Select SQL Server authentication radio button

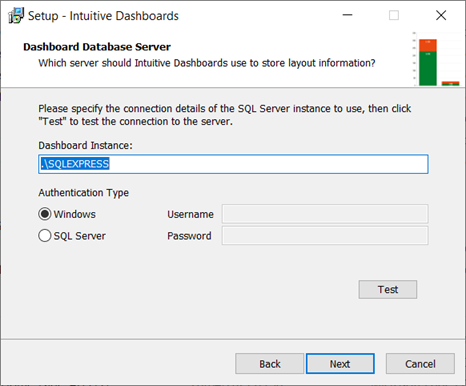(x=45, y=236)
